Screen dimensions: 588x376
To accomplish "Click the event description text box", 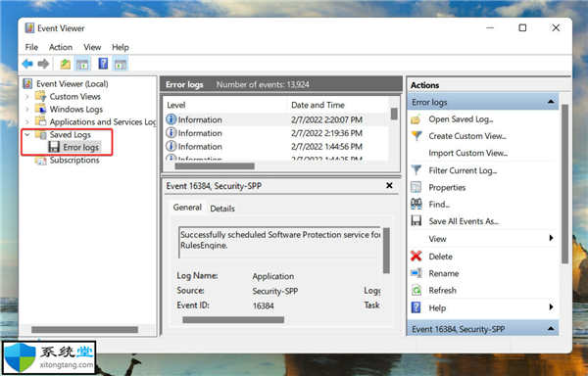I will [x=279, y=242].
